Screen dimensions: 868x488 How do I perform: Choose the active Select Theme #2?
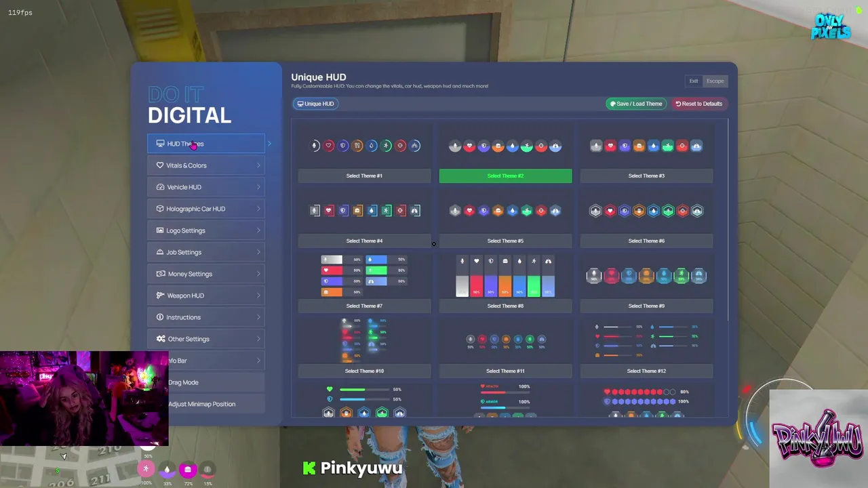pos(505,176)
